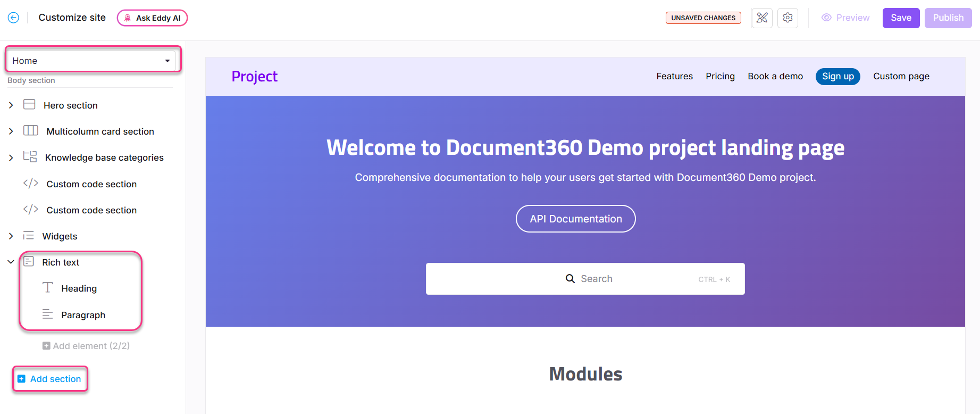Image resolution: width=980 pixels, height=414 pixels.
Task: Click the welcome heading text
Action: pos(585,147)
